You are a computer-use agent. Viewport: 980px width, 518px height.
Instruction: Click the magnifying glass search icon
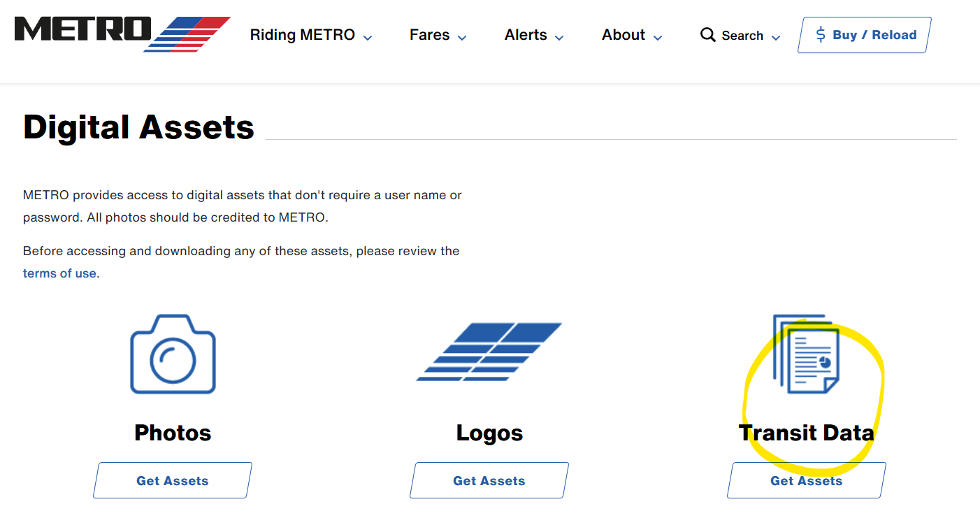(707, 35)
